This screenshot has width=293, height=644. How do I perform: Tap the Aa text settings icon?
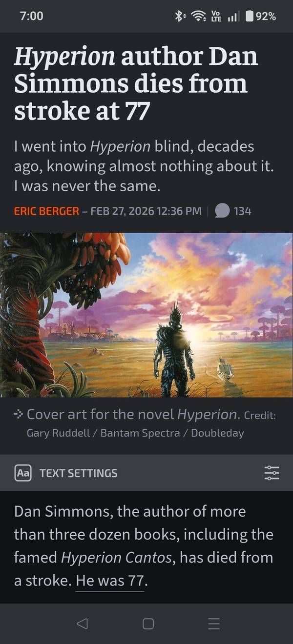pyautogui.click(x=23, y=473)
